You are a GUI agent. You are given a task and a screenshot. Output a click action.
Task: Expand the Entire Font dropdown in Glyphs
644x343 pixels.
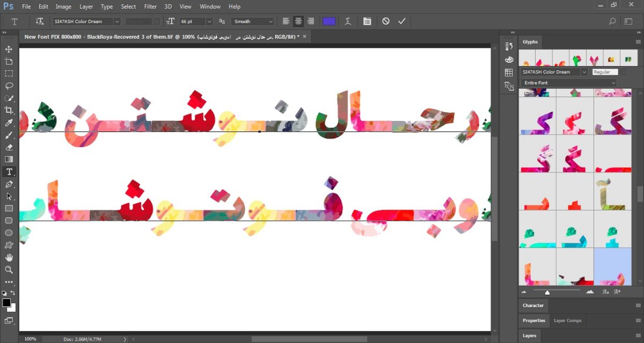[569, 83]
